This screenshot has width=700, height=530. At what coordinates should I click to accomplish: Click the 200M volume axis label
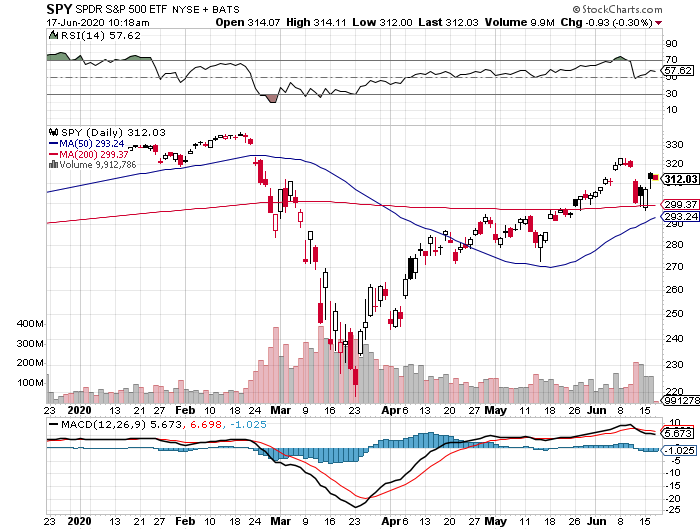(x=30, y=363)
